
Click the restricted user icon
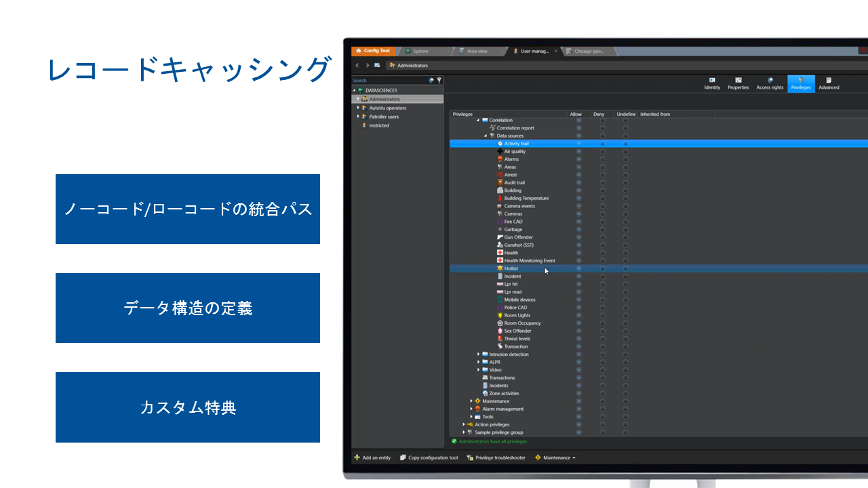click(364, 125)
